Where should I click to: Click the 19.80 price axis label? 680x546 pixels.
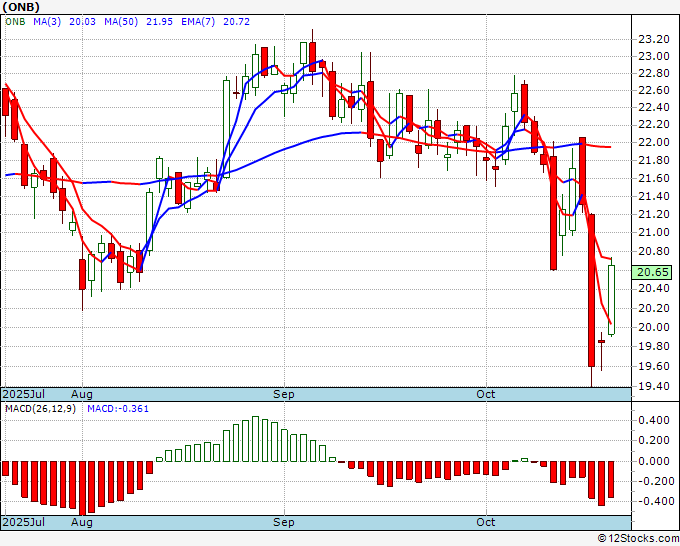pyautogui.click(x=654, y=347)
